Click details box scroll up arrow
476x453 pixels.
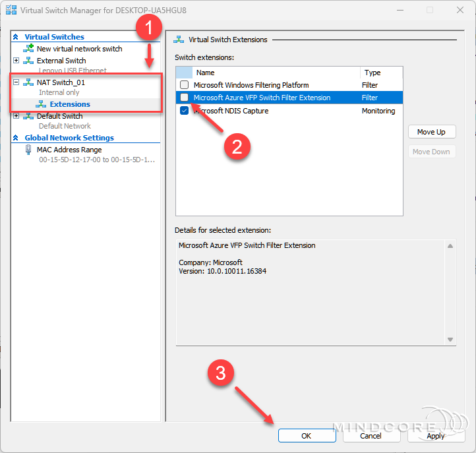450,246
